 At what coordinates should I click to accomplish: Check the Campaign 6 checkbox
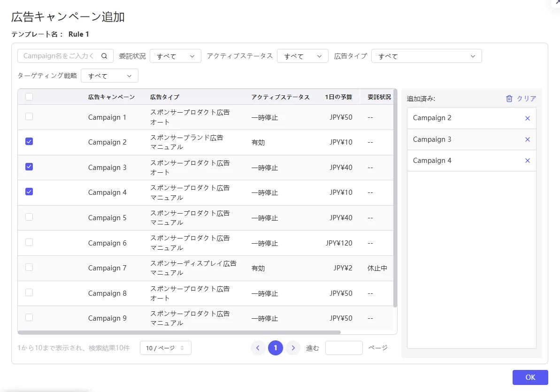point(29,242)
